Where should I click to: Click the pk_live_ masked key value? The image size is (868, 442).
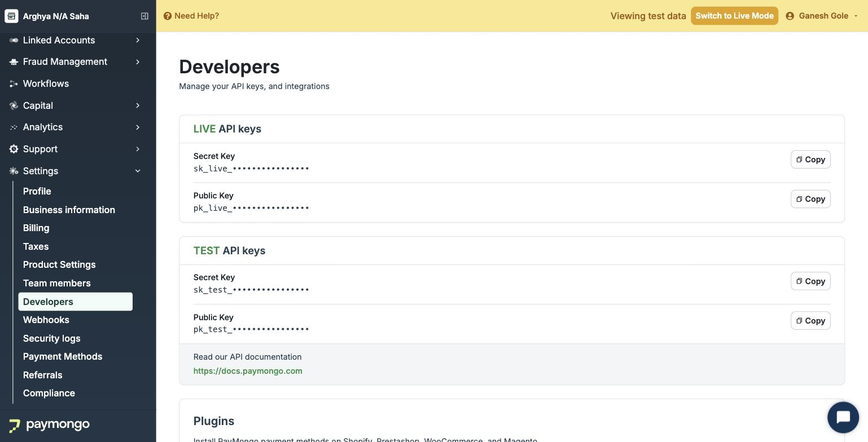click(x=251, y=208)
